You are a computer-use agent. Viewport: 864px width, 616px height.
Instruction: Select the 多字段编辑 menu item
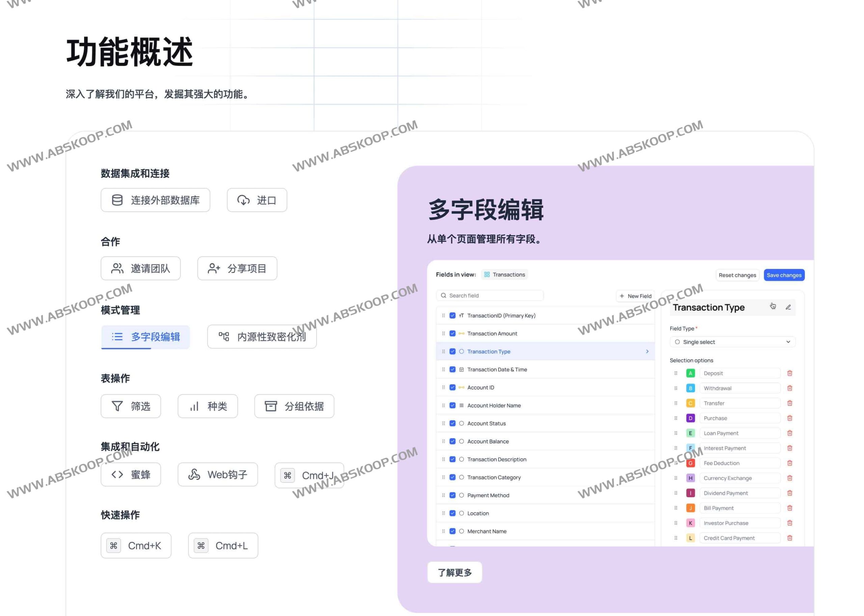(145, 337)
